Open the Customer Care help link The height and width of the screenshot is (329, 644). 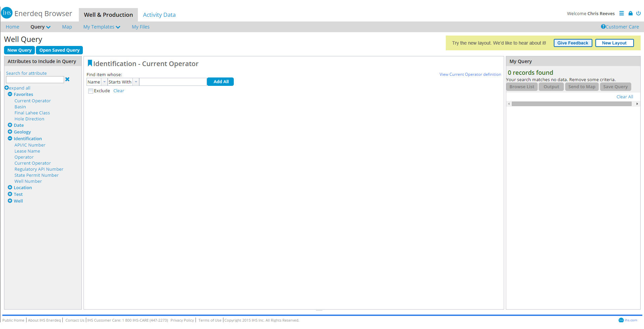(620, 27)
